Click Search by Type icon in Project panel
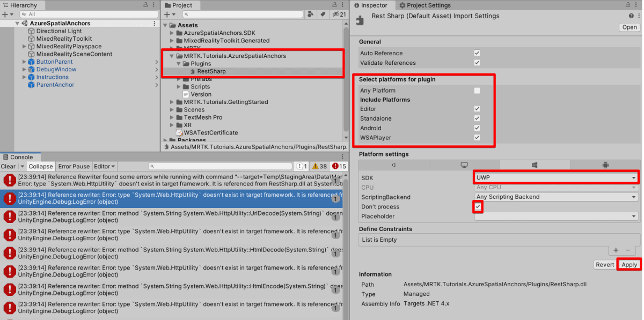This screenshot has height=320, width=644. point(310,14)
